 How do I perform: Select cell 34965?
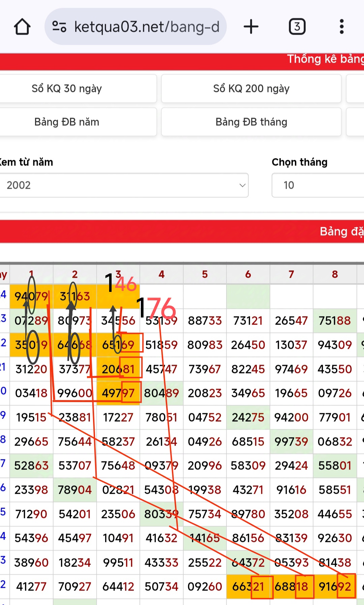click(248, 393)
